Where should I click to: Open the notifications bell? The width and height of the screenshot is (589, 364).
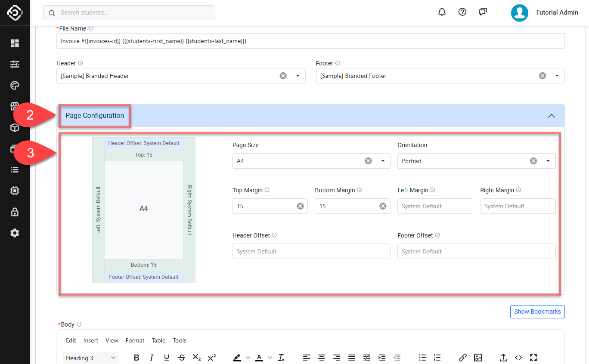442,12
